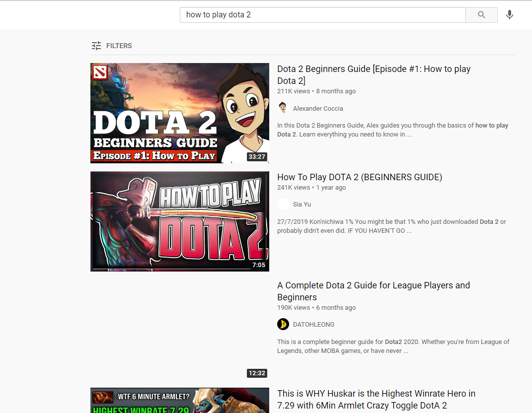The image size is (532, 413).
Task: Activate voice search microphone icon
Action: pyautogui.click(x=509, y=15)
